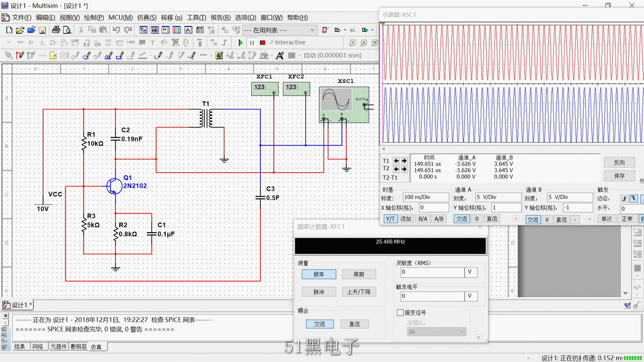Move cursor T2 right arrow
This screenshot has height=362, width=644.
[x=404, y=168]
